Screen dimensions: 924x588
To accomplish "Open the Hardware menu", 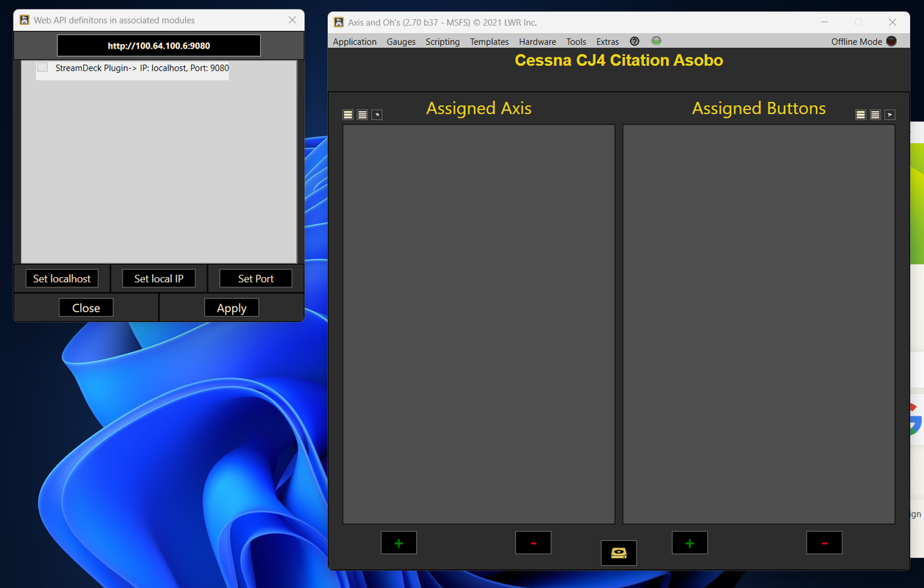I will 537,42.
